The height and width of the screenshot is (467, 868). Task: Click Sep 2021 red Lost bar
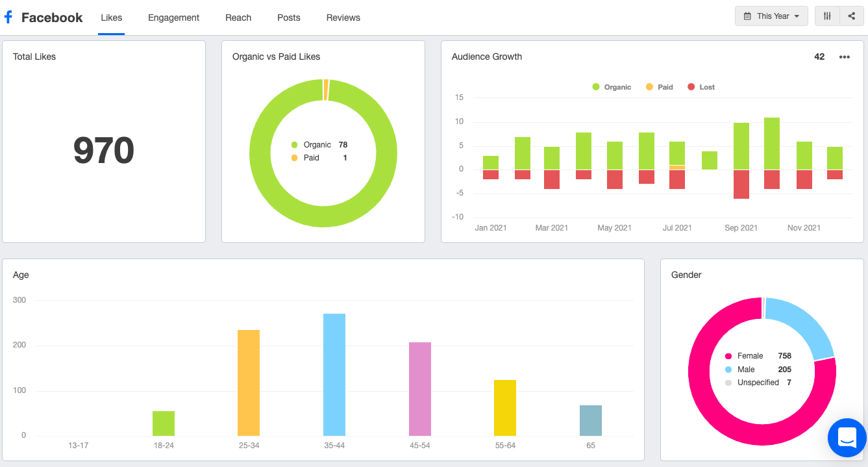pyautogui.click(x=741, y=184)
